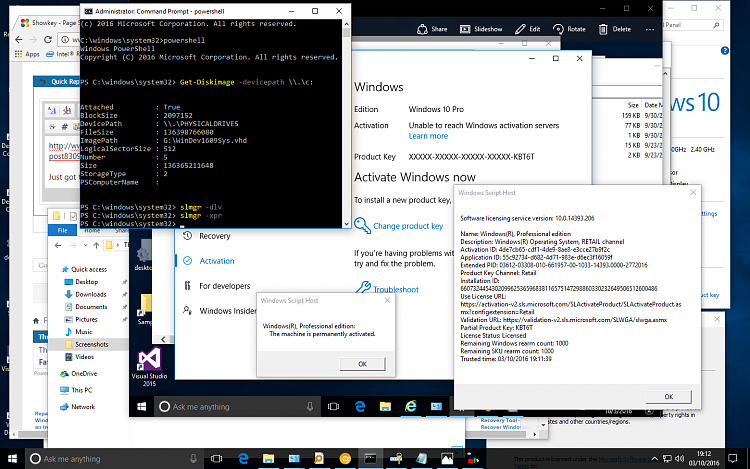The image size is (750, 469).
Task: Select Videos in Explorer navigation pane
Action: coord(79,357)
